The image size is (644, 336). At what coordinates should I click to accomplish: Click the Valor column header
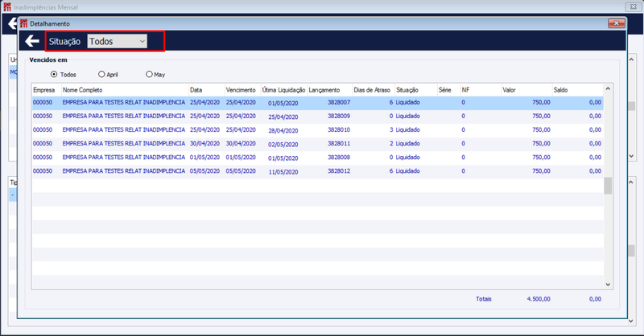[x=526, y=90]
